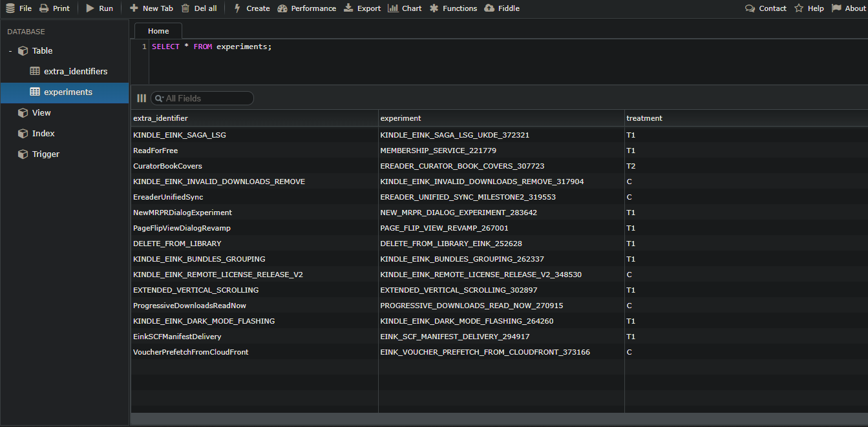Switch to the Home tab
This screenshot has width=868, height=427.
click(x=158, y=31)
